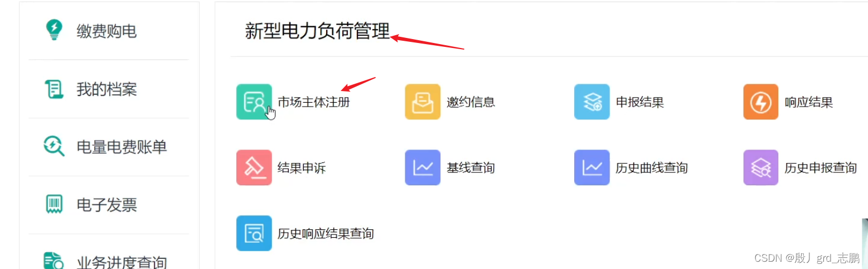This screenshot has width=868, height=269.
Task: Open the 历史响应结果查询 text link
Action: point(326,234)
